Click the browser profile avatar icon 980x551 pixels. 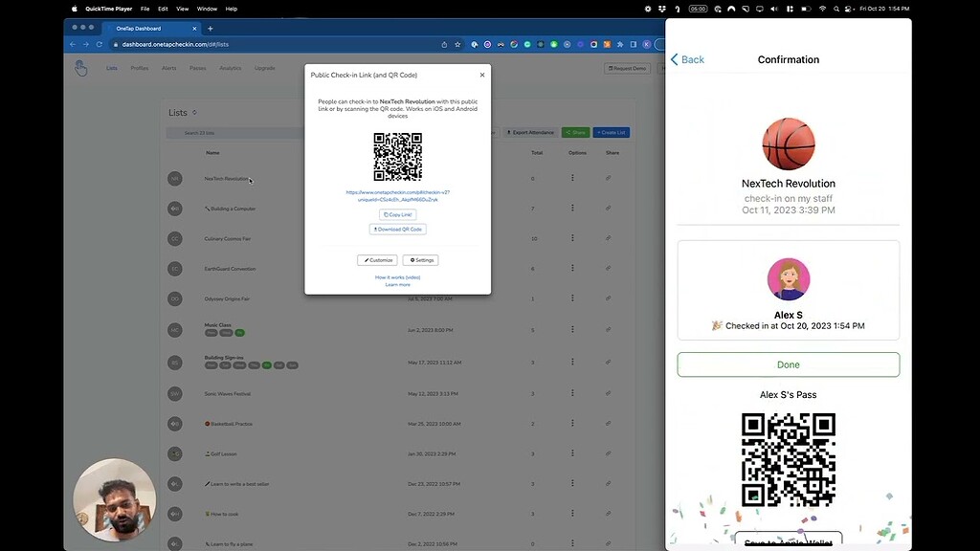pos(647,44)
